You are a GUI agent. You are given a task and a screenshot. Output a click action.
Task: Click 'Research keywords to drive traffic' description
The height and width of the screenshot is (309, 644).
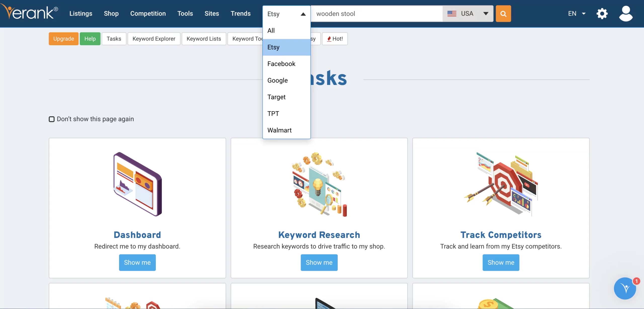[x=319, y=246]
